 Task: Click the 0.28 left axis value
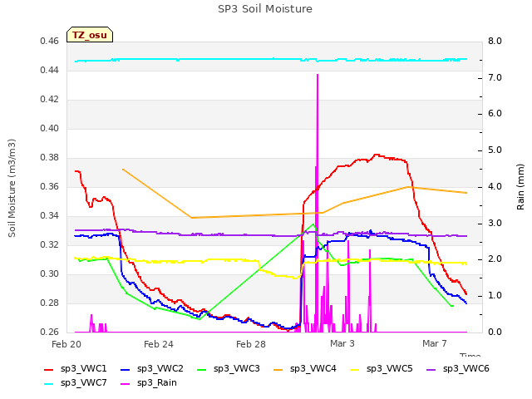50,303
